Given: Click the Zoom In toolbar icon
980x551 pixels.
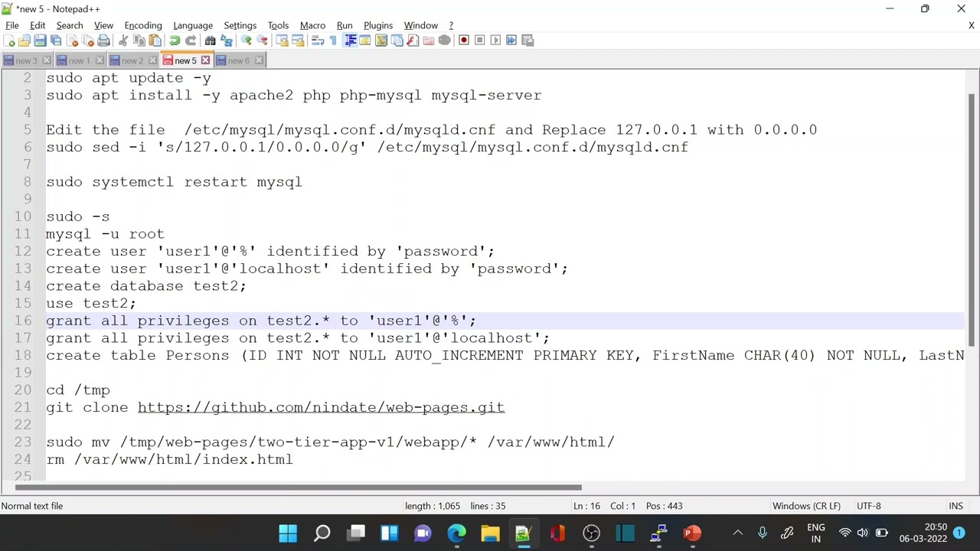Looking at the screenshot, I should click(x=247, y=41).
